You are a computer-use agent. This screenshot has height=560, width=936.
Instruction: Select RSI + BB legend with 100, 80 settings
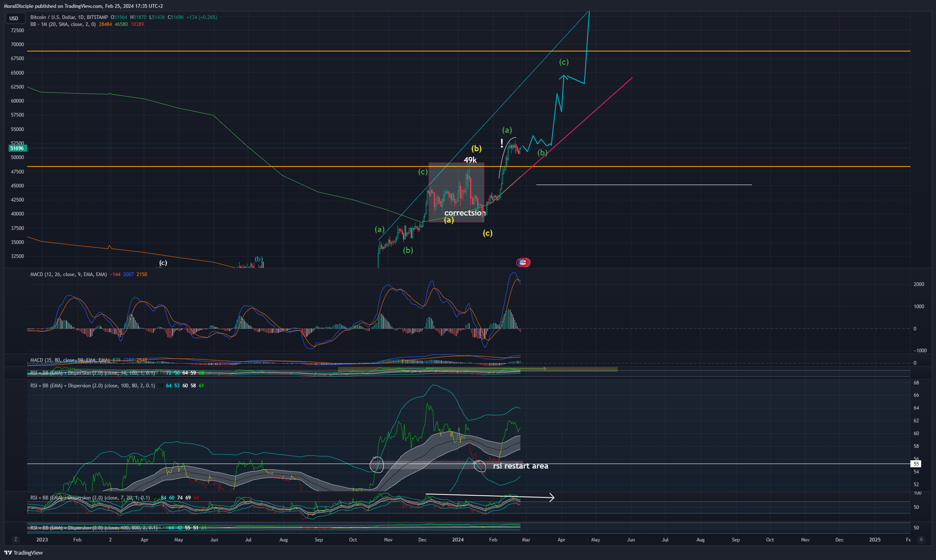click(x=93, y=386)
